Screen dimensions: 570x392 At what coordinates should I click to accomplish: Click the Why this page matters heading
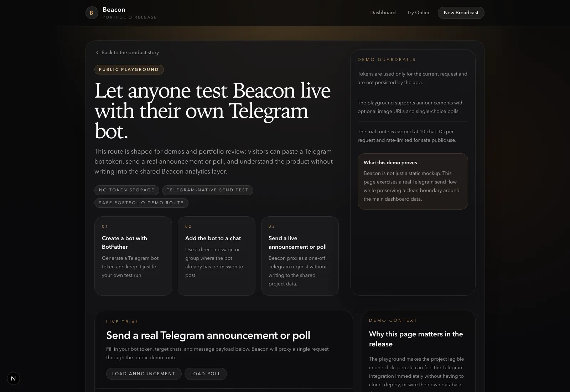[416, 339]
